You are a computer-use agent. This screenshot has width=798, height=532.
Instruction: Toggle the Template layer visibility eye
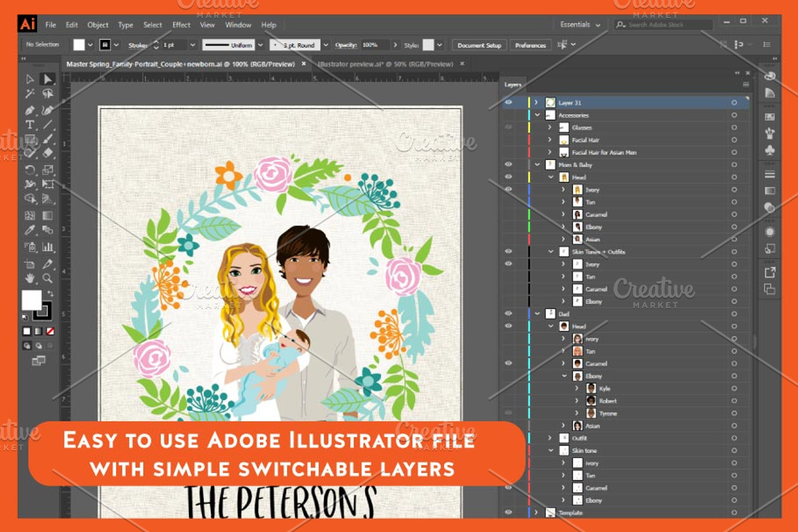coord(509,512)
